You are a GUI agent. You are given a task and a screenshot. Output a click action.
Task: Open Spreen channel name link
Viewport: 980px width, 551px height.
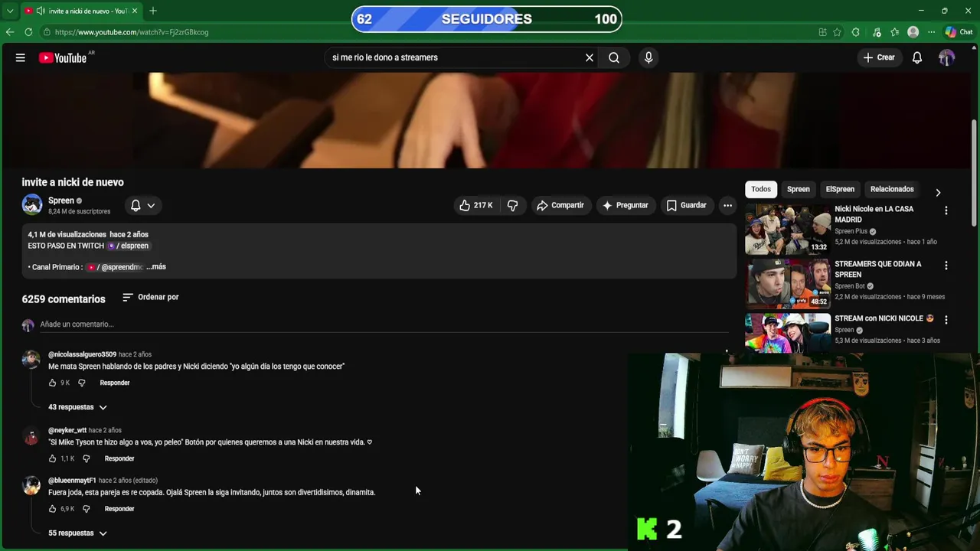click(x=61, y=201)
